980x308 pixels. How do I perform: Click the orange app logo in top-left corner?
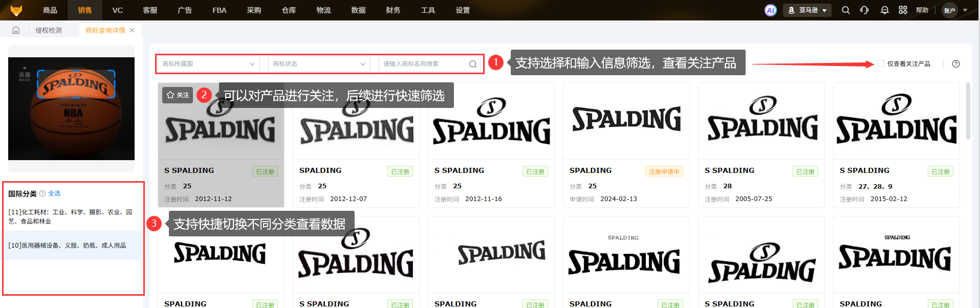(x=16, y=10)
